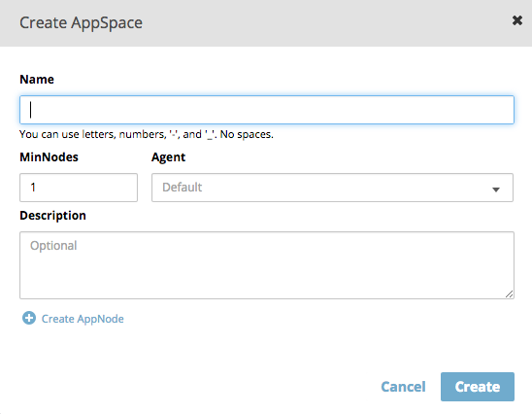Cancel the AppSpace creation
The width and height of the screenshot is (532, 414).
[403, 387]
